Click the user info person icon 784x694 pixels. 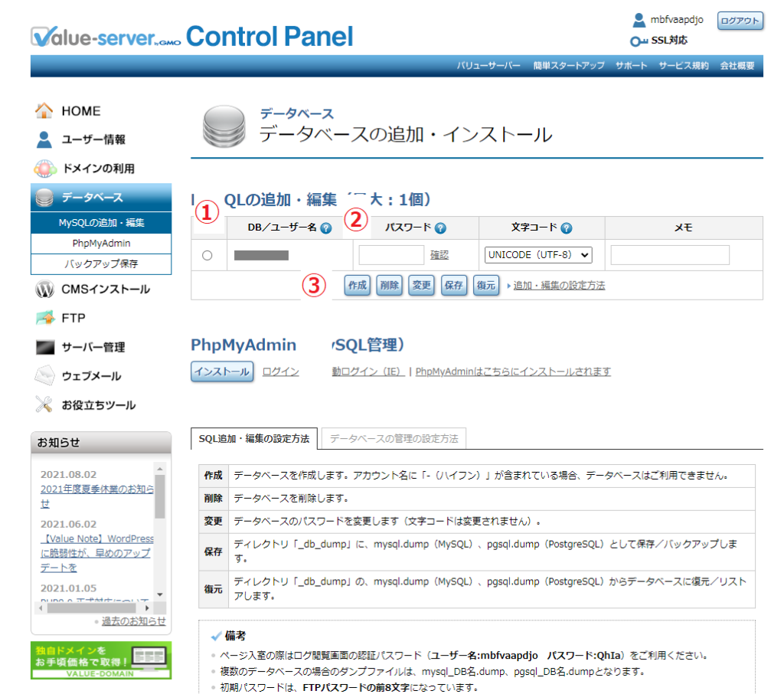(x=44, y=139)
